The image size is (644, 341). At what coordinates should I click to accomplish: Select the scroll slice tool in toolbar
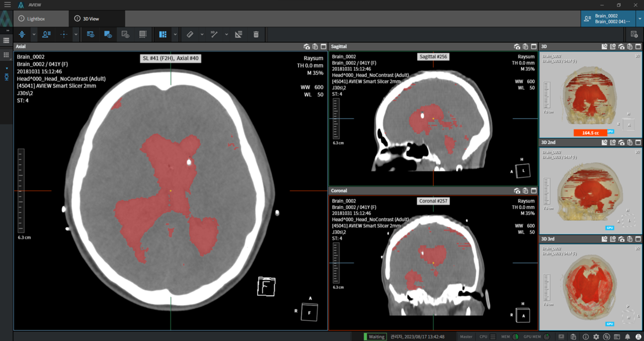point(22,34)
